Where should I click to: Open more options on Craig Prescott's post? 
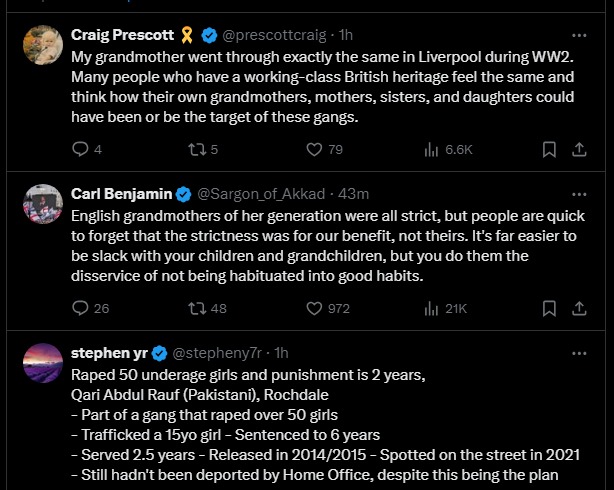point(578,34)
